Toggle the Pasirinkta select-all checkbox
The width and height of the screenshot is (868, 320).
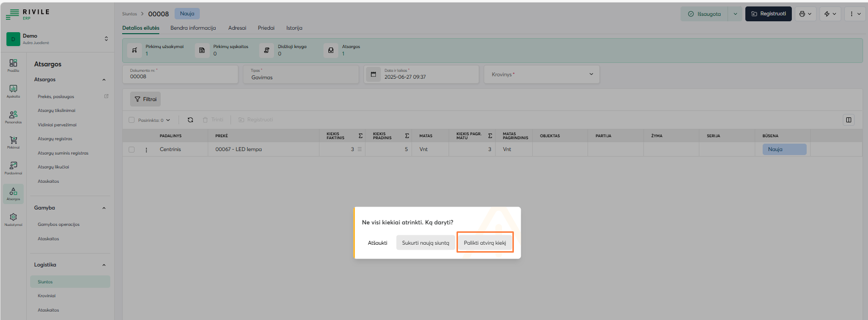(132, 120)
